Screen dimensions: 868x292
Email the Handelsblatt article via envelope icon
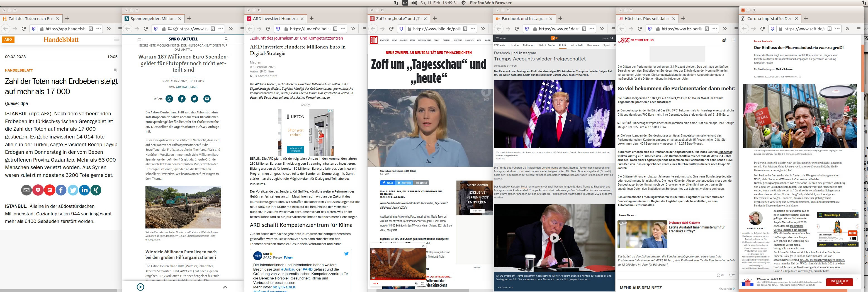pyautogui.click(x=27, y=190)
